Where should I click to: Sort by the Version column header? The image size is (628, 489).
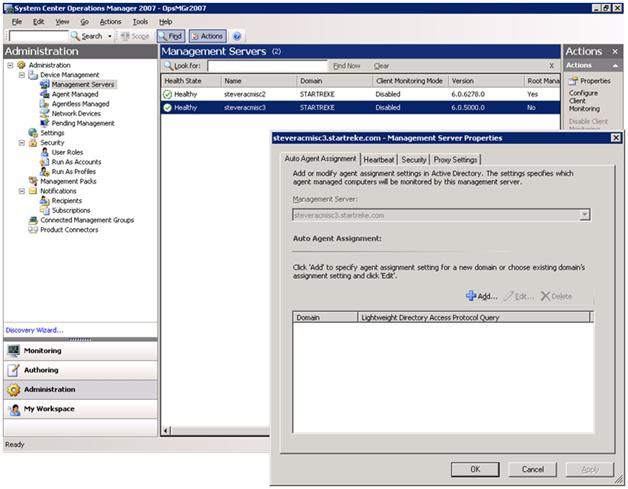tap(486, 81)
